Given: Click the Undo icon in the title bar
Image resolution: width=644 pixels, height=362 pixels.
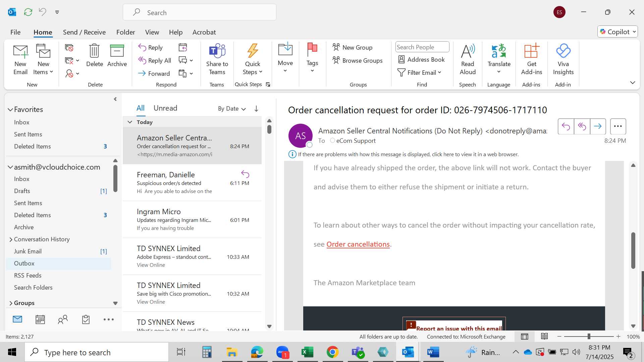Looking at the screenshot, I should (x=43, y=12).
